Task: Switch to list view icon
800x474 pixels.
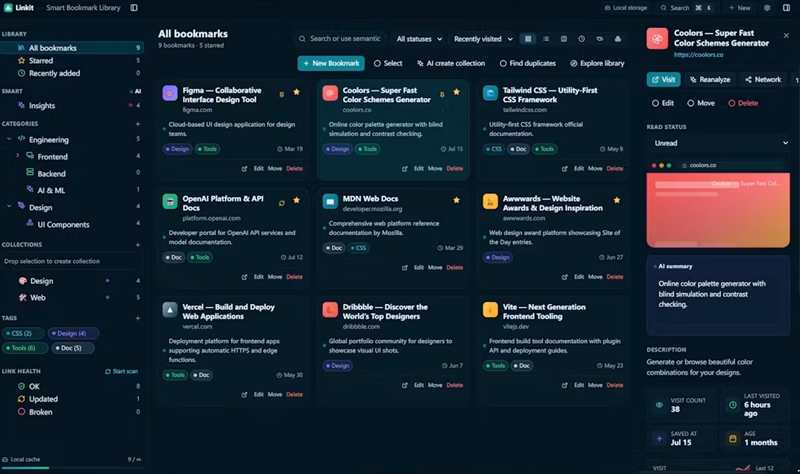Action: click(x=546, y=39)
